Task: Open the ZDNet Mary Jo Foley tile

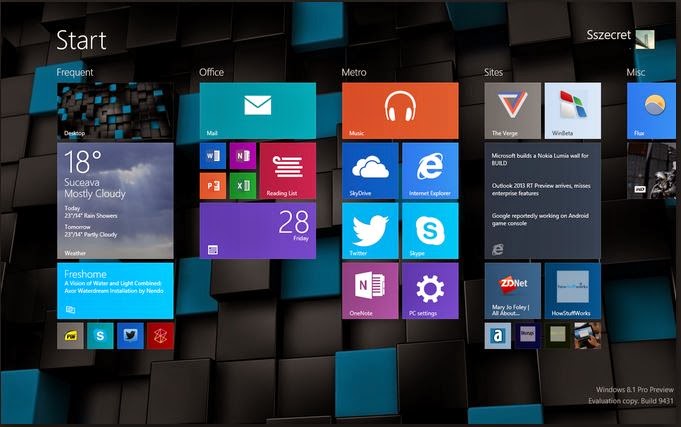Action: [512, 291]
